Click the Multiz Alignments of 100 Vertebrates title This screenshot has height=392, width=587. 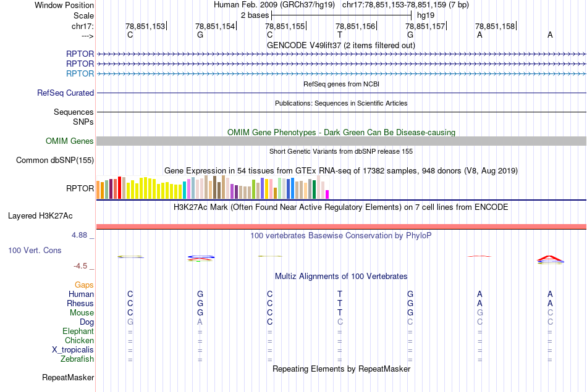341,277
